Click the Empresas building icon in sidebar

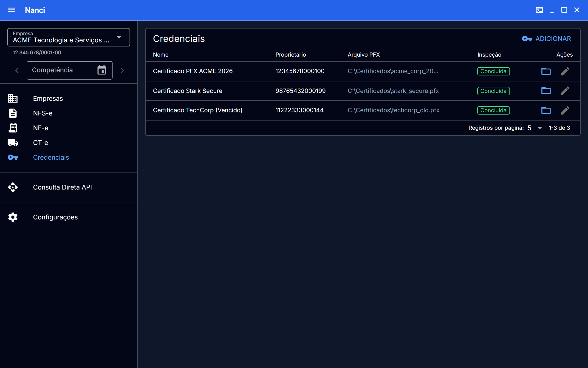pyautogui.click(x=13, y=99)
